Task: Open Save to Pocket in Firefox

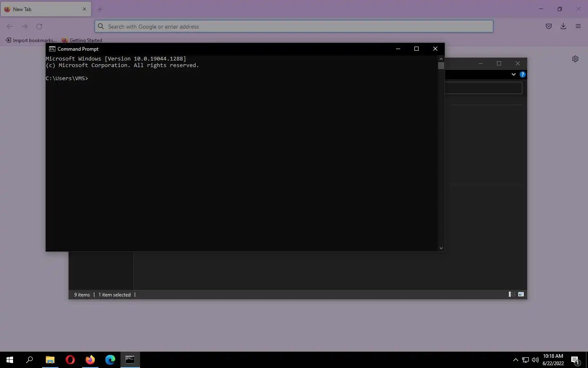Action: [549, 27]
